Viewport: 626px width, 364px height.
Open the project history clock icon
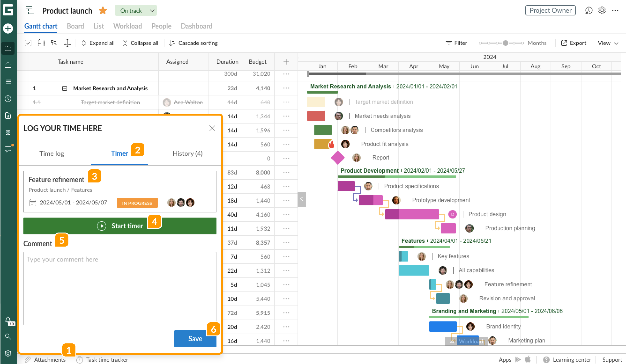[x=589, y=11]
